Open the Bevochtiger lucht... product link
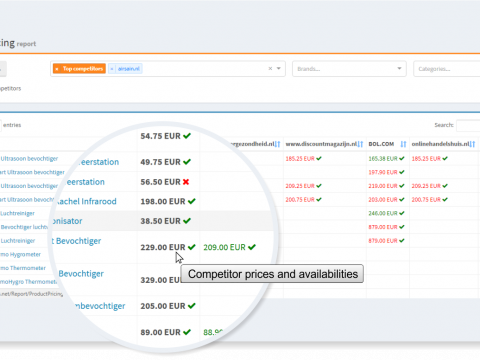The height and width of the screenshot is (360, 480). [x=24, y=227]
